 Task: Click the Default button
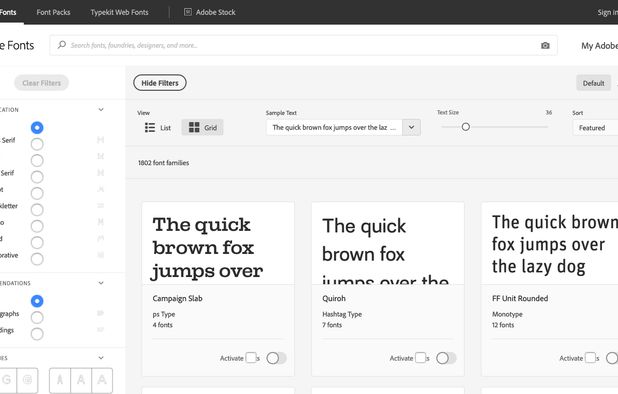[x=593, y=83]
